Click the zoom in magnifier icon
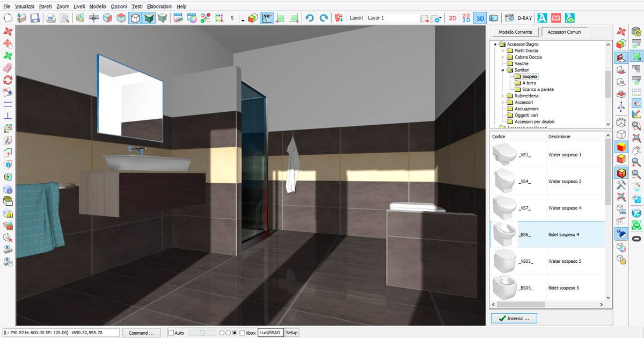644x338 pixels. pos(636,161)
